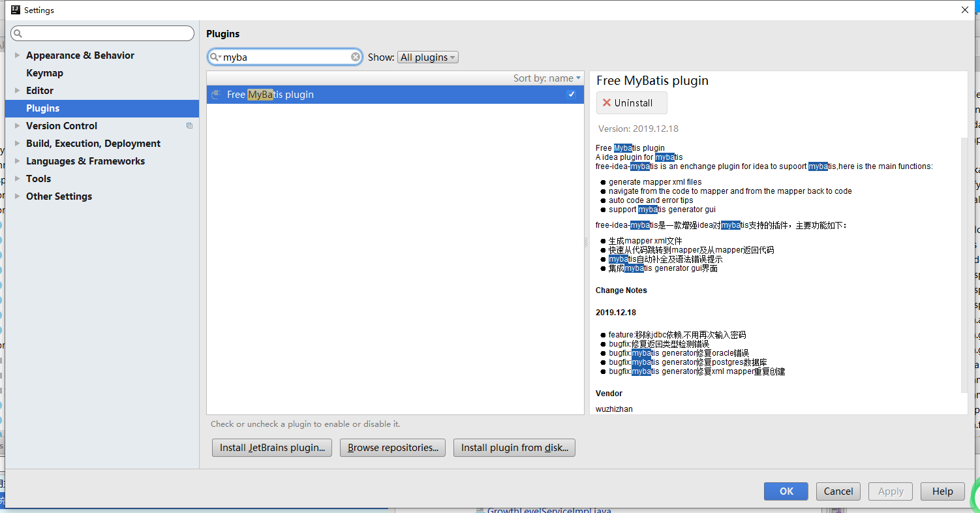The image size is (980, 513).
Task: Click Install JetBrains plugin button
Action: 272,448
